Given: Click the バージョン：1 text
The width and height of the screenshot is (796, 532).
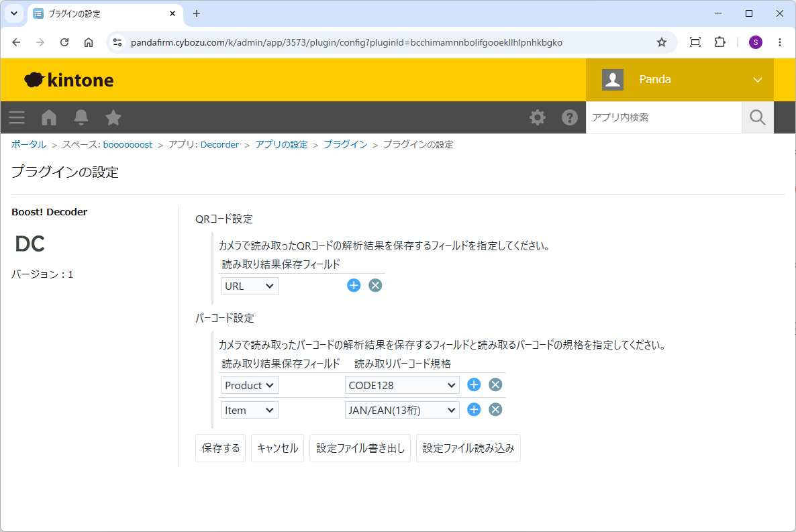Looking at the screenshot, I should click(x=43, y=274).
